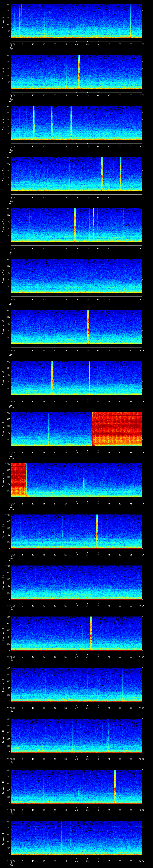This screenshot has height=868, width=153.
Task: Click the burst near 36 seconds in 11:15:00 panel
Action: (91, 633)
